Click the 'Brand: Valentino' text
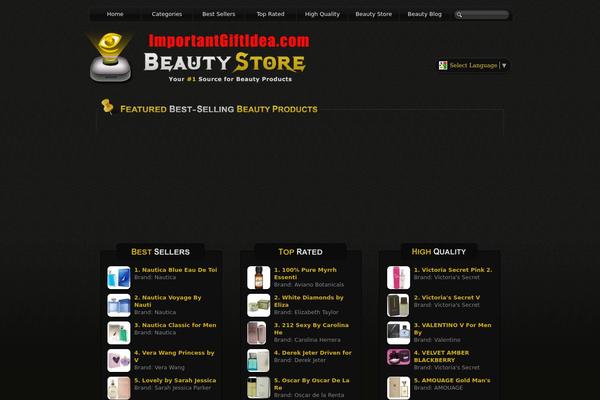 click(x=437, y=340)
